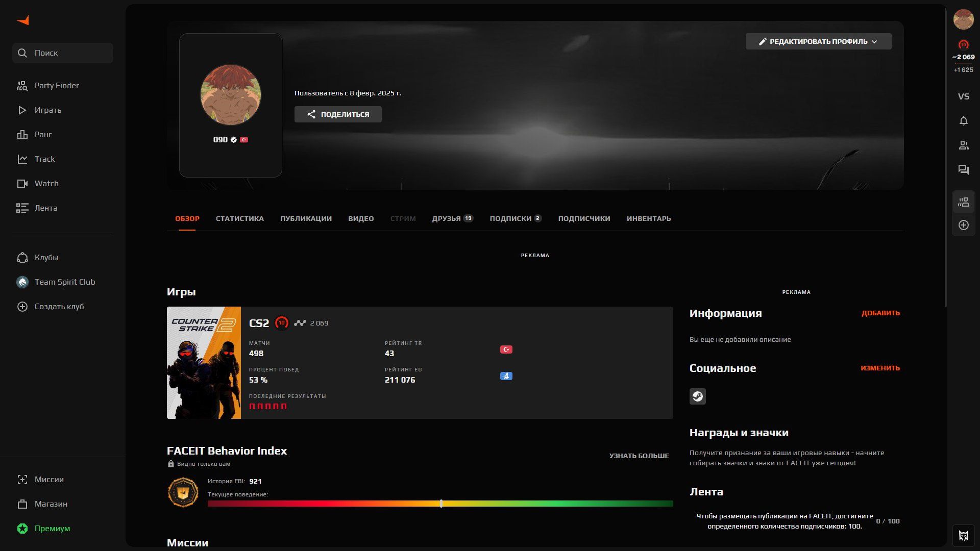980x551 pixels.
Task: Click the level 10 skill badge near CS2
Action: point(281,323)
